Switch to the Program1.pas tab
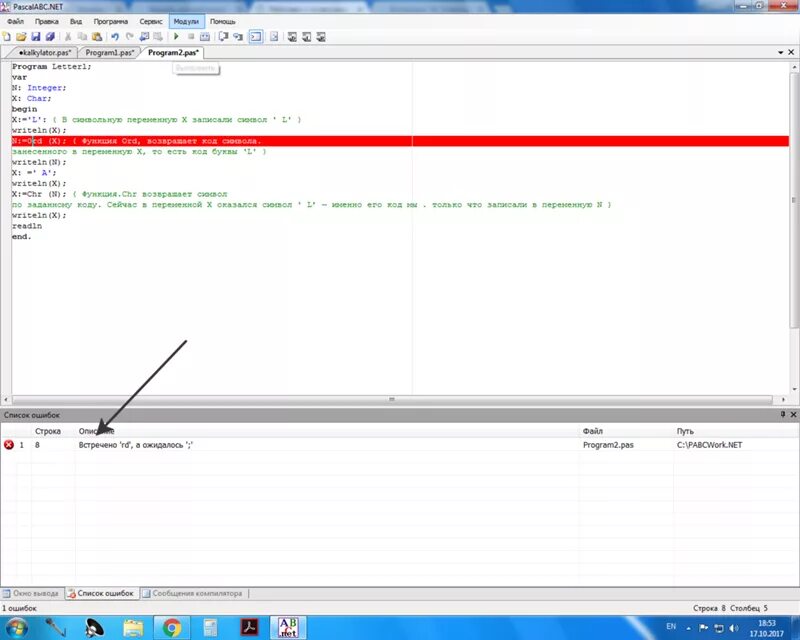This screenshot has height=640, width=800. (109, 53)
